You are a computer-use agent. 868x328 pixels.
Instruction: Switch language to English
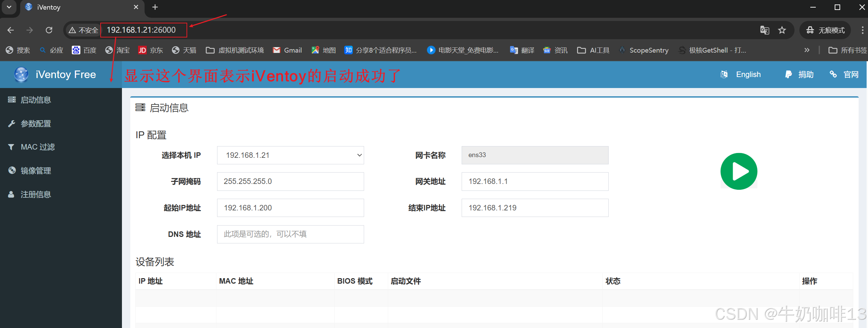741,75
